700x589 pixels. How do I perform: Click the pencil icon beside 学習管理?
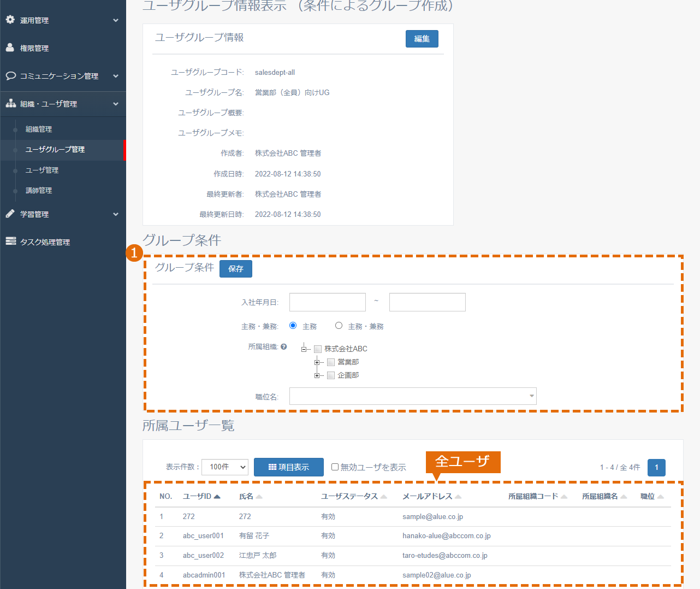point(10,214)
